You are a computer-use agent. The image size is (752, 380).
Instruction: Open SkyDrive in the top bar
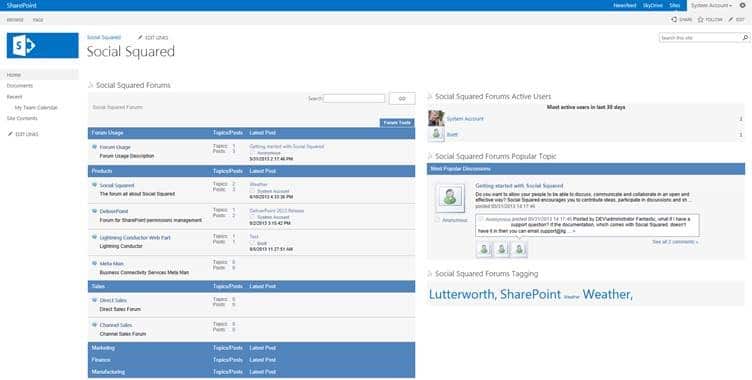click(x=653, y=5)
